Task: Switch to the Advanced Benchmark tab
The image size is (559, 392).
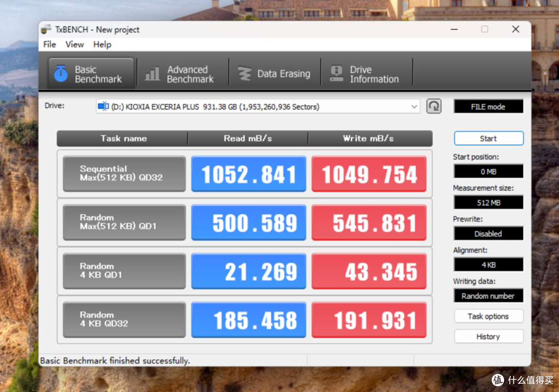Action: (x=183, y=74)
